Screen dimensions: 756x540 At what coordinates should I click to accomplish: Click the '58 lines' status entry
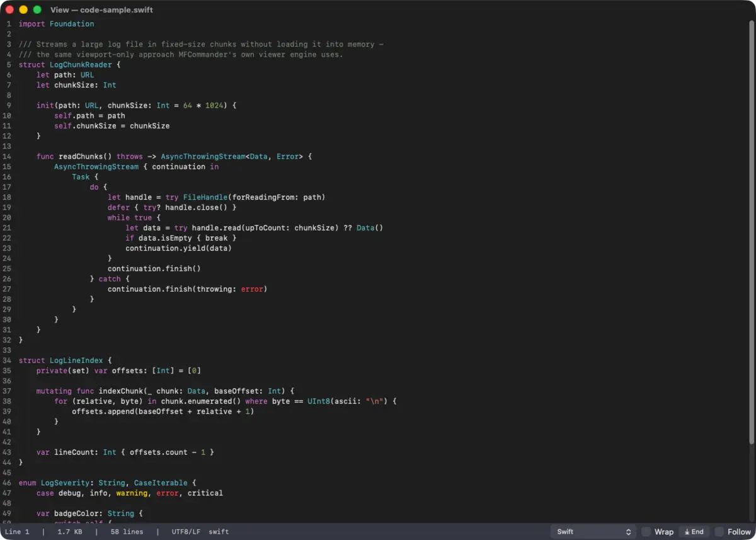coord(127,532)
